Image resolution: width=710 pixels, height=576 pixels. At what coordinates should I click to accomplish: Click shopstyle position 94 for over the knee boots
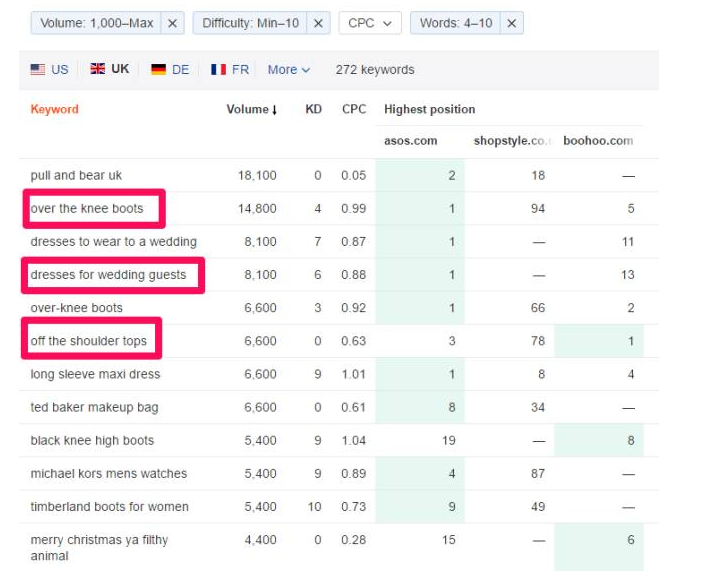coord(538,208)
